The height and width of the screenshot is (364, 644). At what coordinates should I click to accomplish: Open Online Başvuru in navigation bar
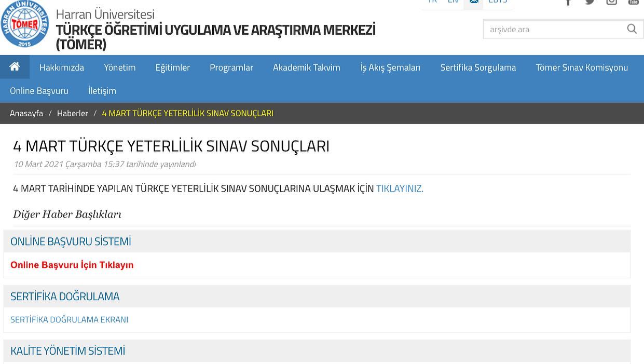coord(39,91)
